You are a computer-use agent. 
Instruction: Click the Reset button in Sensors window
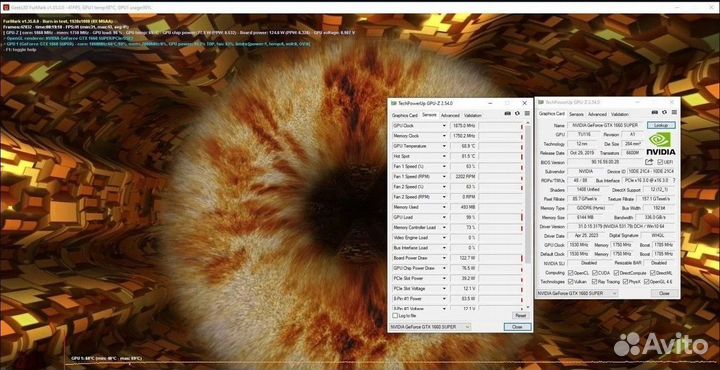520,316
